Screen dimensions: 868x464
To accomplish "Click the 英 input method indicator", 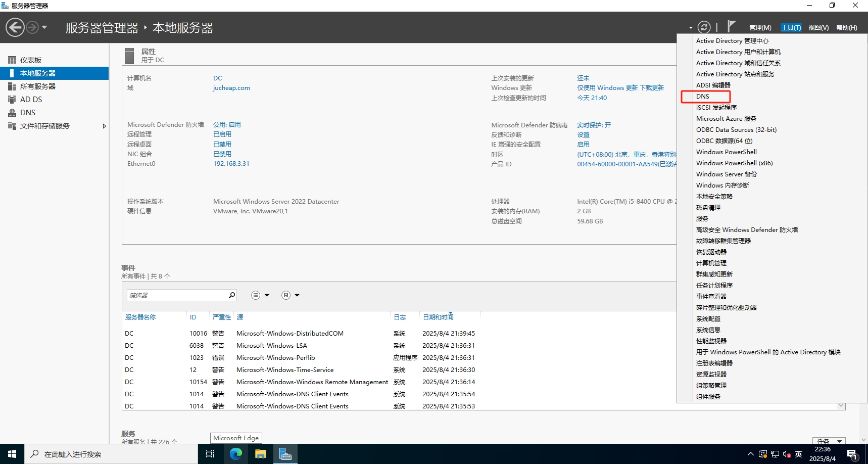I will (799, 454).
